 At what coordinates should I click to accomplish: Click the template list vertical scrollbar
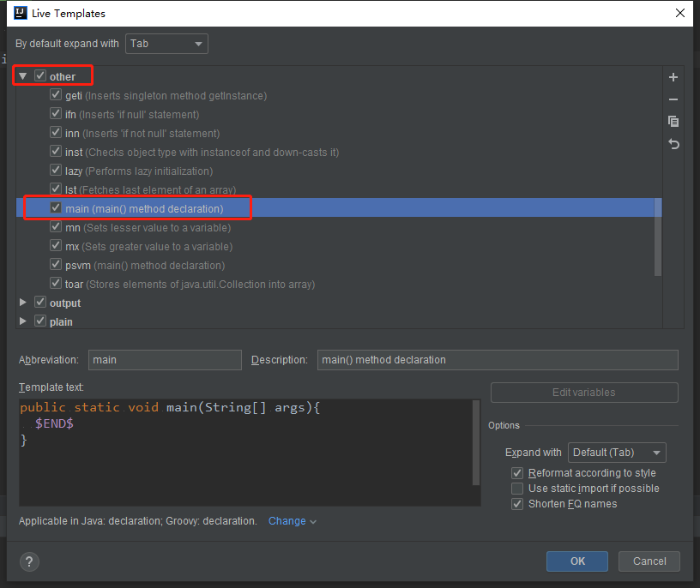pos(658,237)
